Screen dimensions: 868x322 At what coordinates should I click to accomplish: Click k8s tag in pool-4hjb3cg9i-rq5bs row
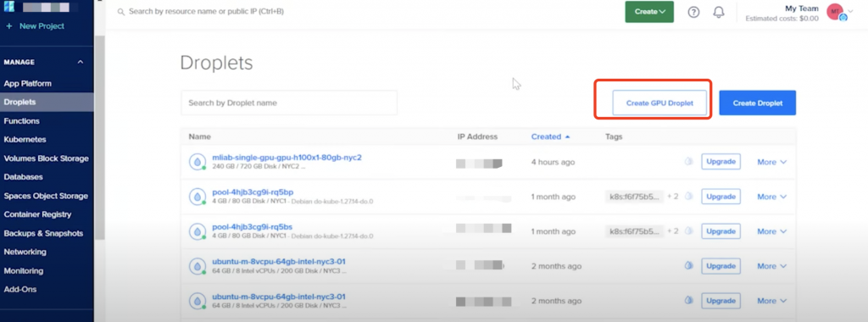point(634,231)
